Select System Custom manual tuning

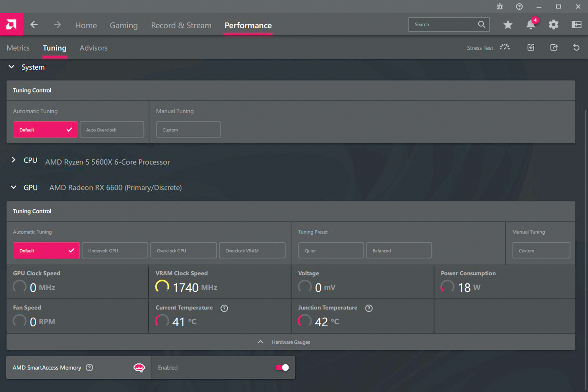[x=188, y=130]
